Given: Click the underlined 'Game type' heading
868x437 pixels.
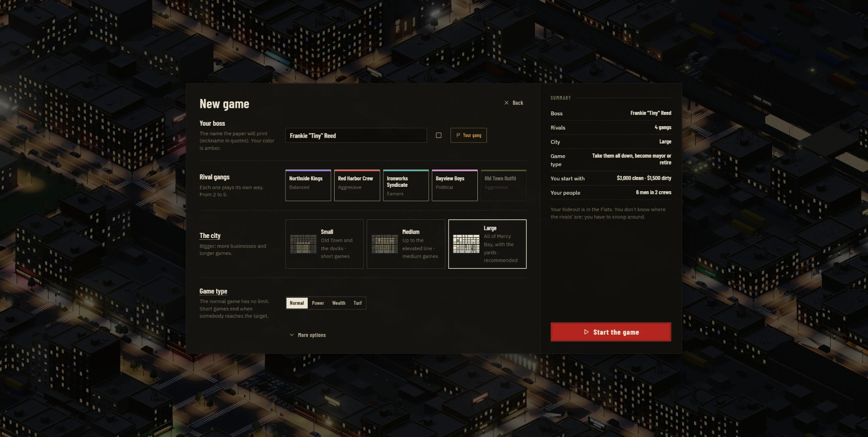Looking at the screenshot, I should 214,291.
